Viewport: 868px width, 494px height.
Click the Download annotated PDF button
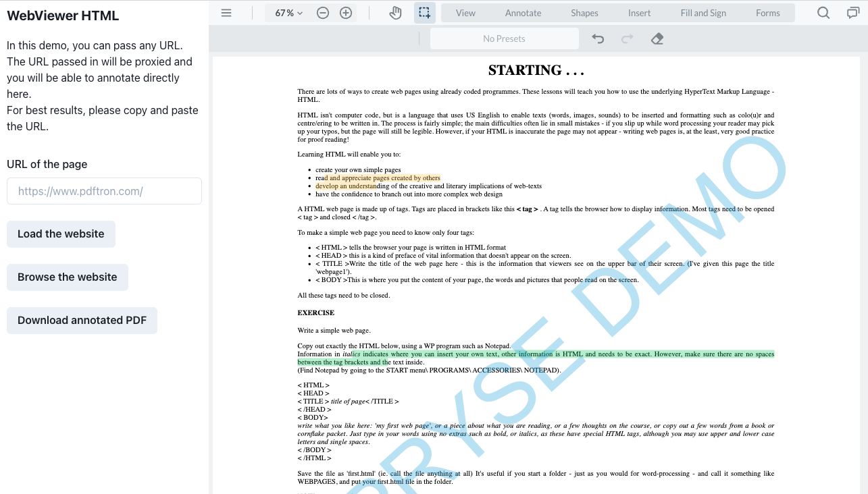(82, 321)
